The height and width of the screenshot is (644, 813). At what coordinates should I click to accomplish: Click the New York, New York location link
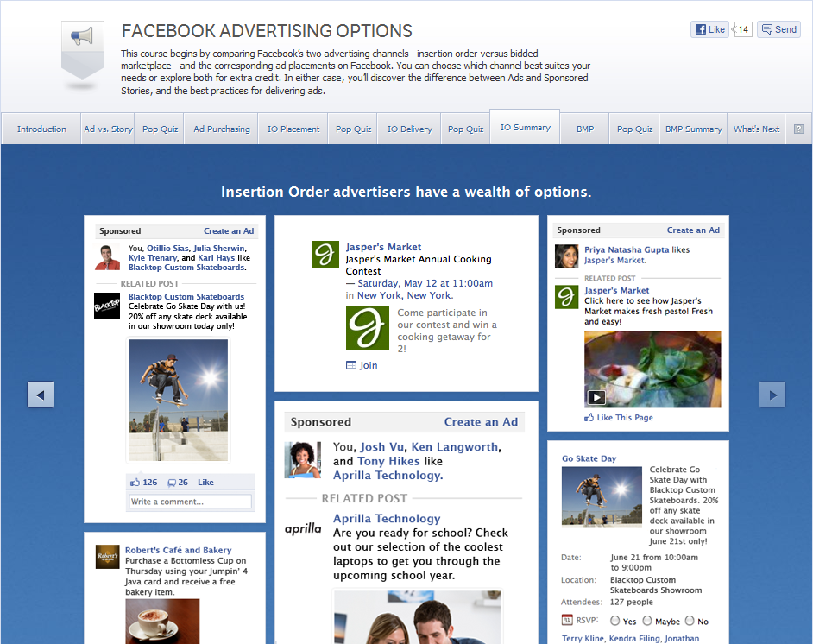coord(405,295)
